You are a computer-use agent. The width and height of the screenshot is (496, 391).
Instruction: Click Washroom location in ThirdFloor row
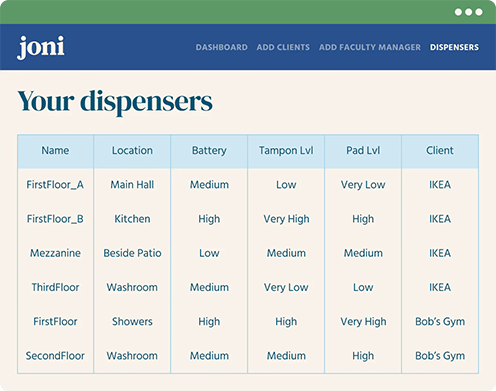pyautogui.click(x=132, y=287)
